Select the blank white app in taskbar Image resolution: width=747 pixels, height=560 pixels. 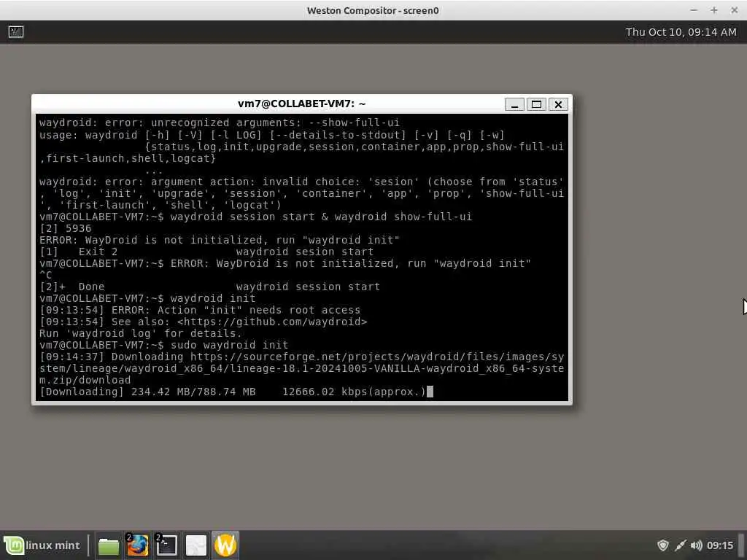pos(196,545)
